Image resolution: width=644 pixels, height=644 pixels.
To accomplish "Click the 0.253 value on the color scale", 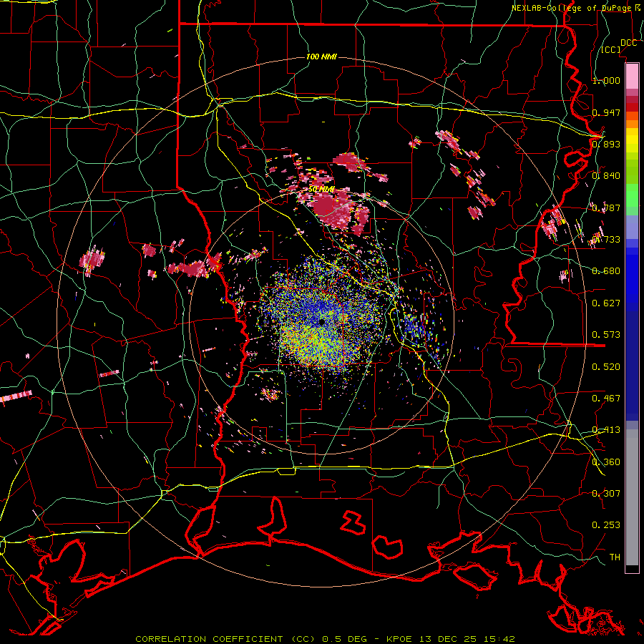I will coord(606,525).
